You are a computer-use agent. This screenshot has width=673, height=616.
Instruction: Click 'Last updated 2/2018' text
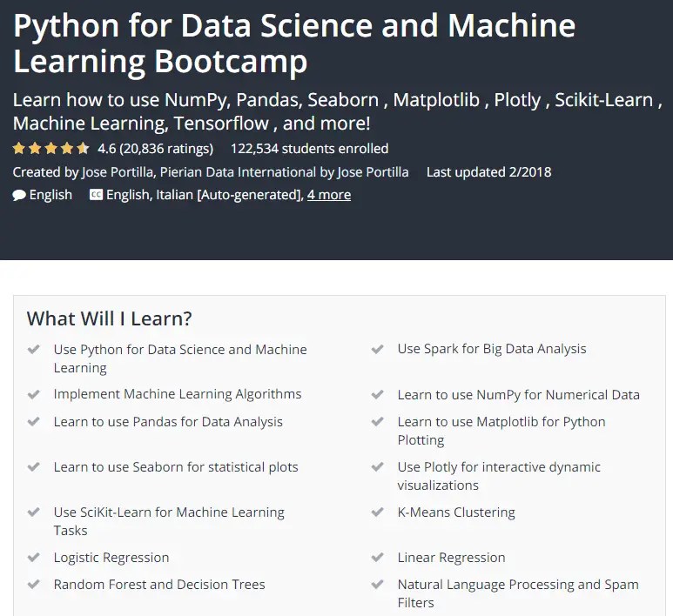(489, 172)
